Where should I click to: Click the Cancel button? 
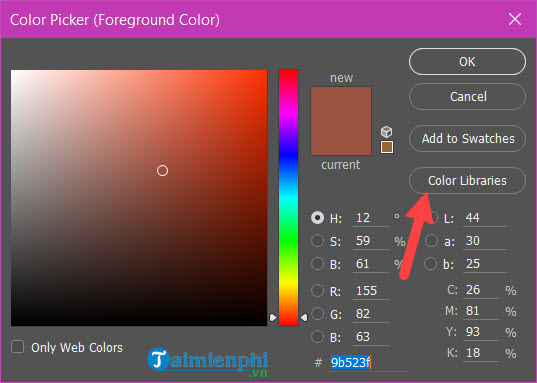click(467, 97)
